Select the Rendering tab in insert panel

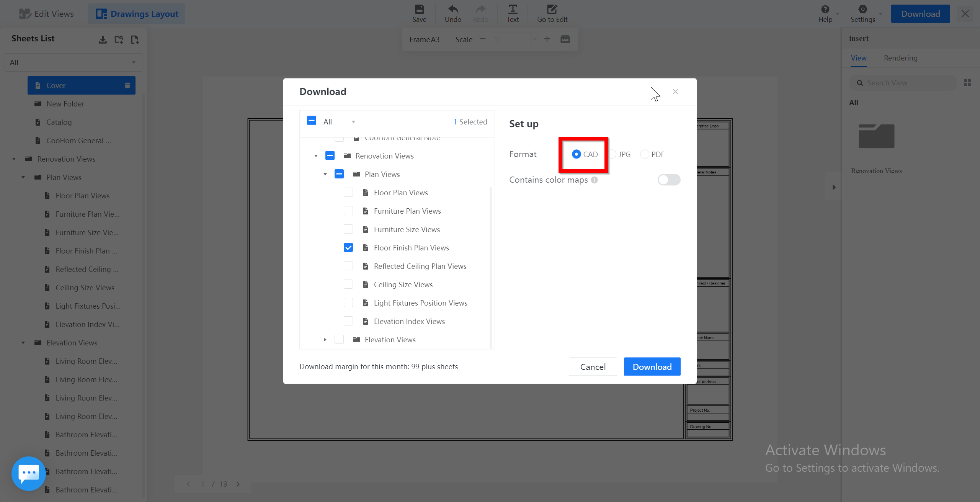tap(900, 58)
